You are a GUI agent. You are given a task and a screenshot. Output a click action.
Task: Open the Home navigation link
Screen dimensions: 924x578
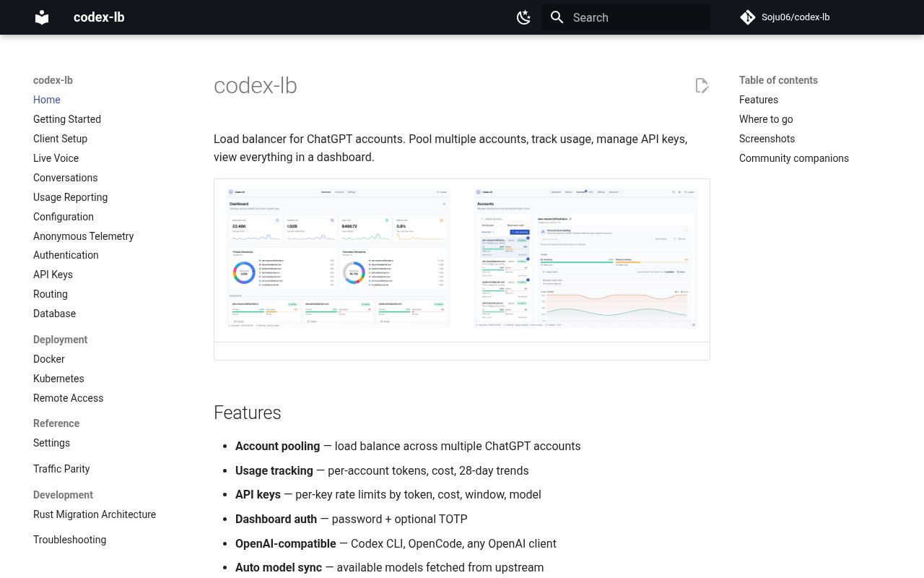point(47,100)
